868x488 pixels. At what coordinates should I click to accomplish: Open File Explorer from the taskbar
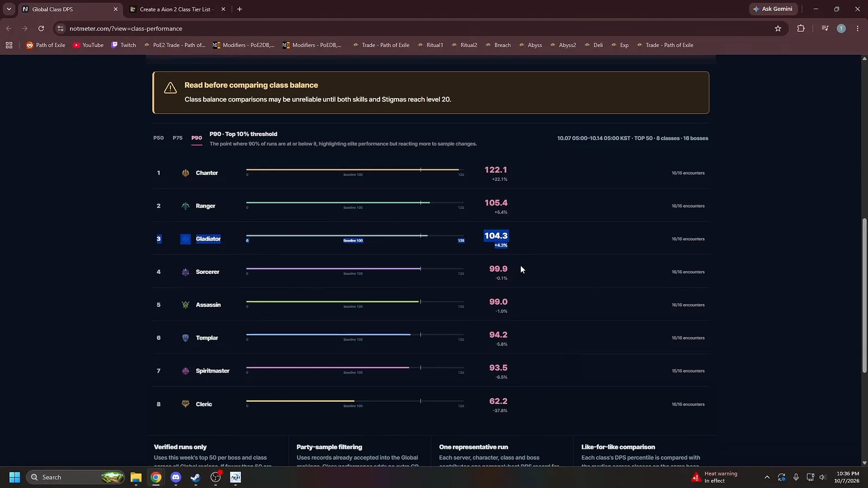136,477
